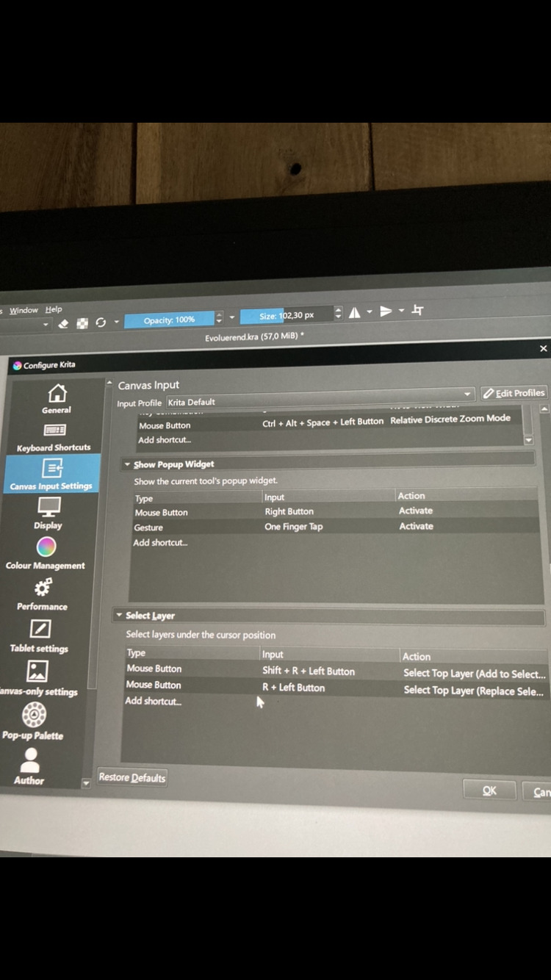The image size is (551, 980).
Task: Click sidebar scroll-down arrow below Author
Action: [86, 784]
